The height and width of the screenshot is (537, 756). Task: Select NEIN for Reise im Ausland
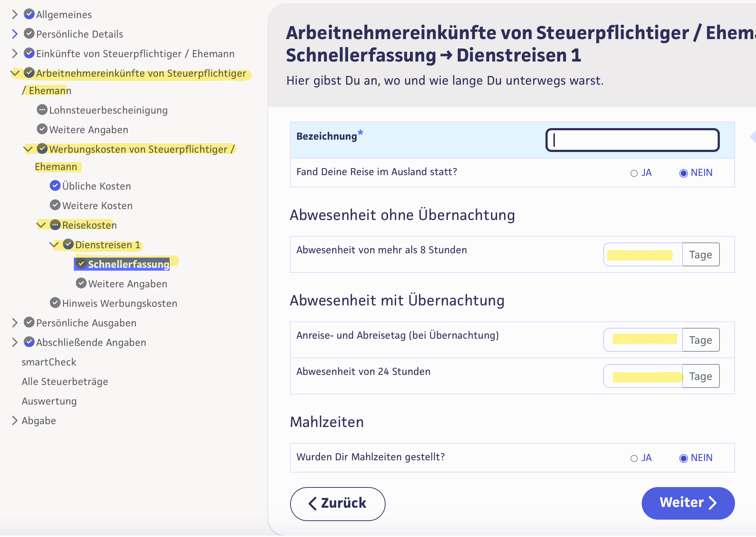[683, 173]
